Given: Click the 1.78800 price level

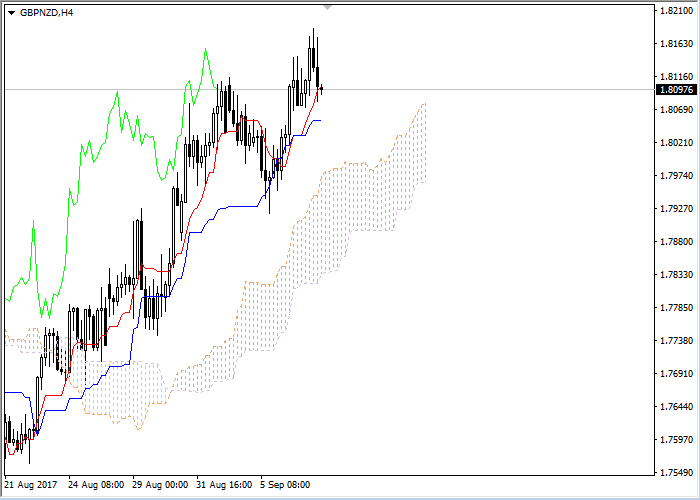Looking at the screenshot, I should [676, 242].
